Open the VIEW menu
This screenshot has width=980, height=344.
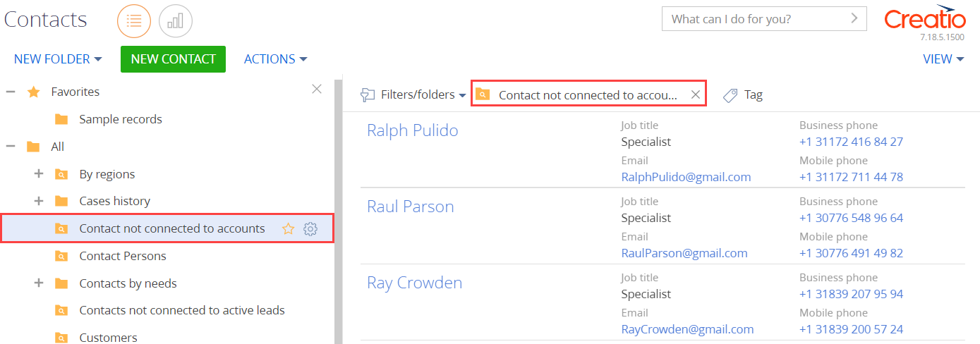point(943,59)
